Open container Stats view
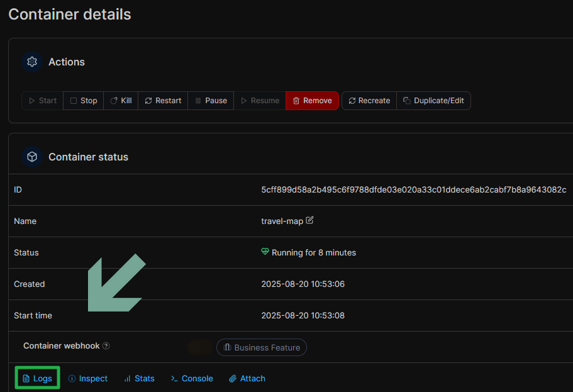 (x=139, y=379)
